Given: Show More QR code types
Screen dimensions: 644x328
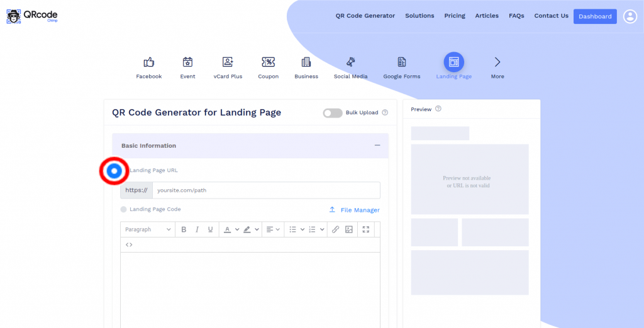Looking at the screenshot, I should (x=497, y=68).
